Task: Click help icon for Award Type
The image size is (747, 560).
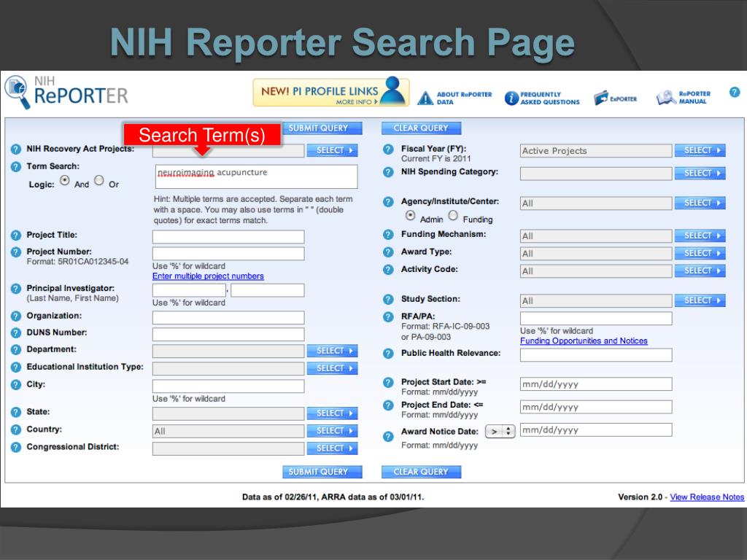Action: (x=388, y=252)
